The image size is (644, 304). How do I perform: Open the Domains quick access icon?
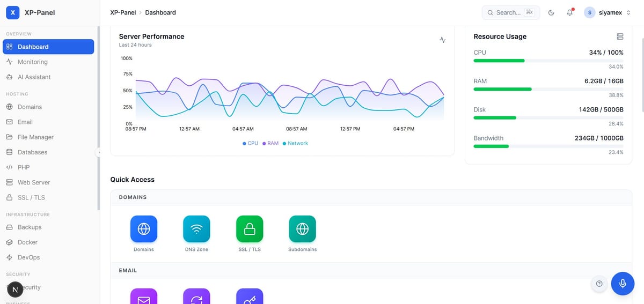144,229
